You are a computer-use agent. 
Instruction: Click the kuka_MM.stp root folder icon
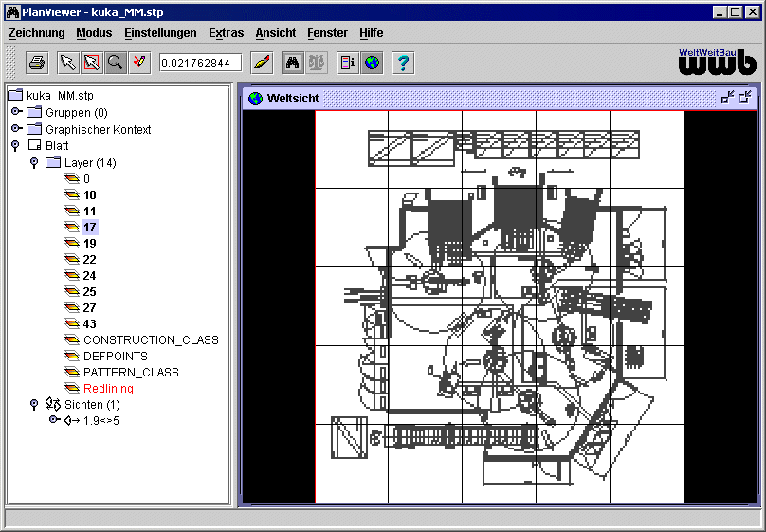click(x=15, y=95)
